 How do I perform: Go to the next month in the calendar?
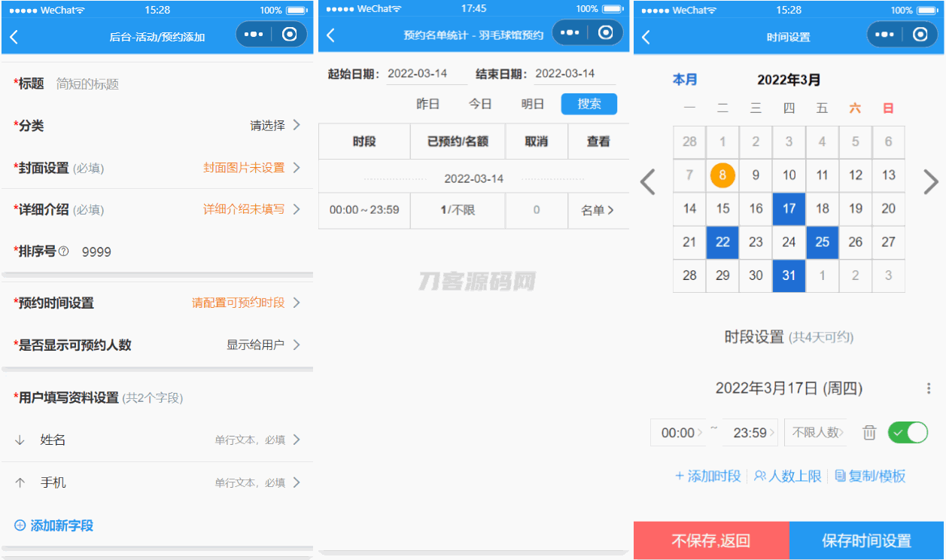click(x=930, y=182)
